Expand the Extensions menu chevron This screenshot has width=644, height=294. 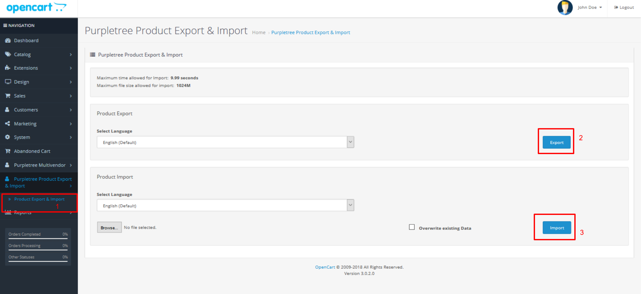tap(71, 68)
